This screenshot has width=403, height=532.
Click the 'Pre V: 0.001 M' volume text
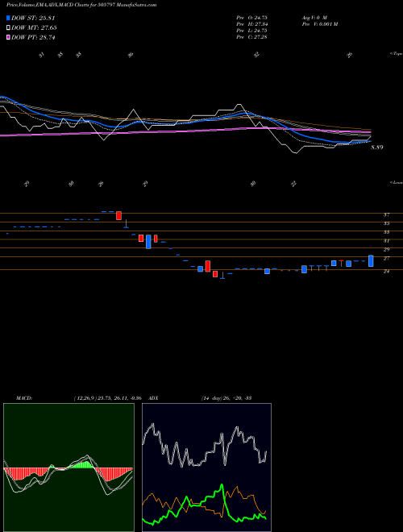[320, 23]
